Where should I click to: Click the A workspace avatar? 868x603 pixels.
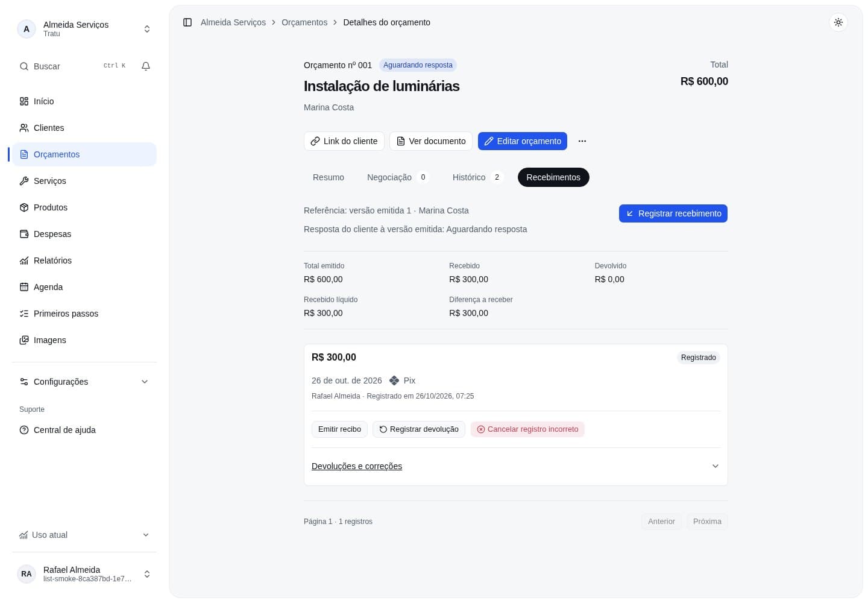click(27, 29)
